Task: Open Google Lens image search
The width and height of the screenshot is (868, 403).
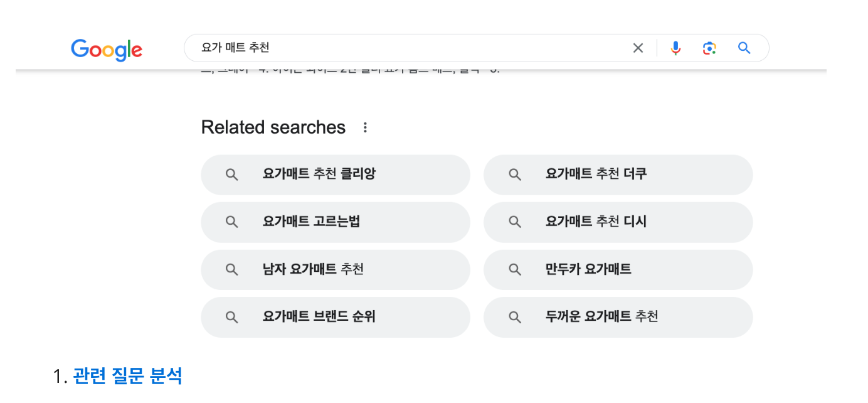Action: [709, 48]
